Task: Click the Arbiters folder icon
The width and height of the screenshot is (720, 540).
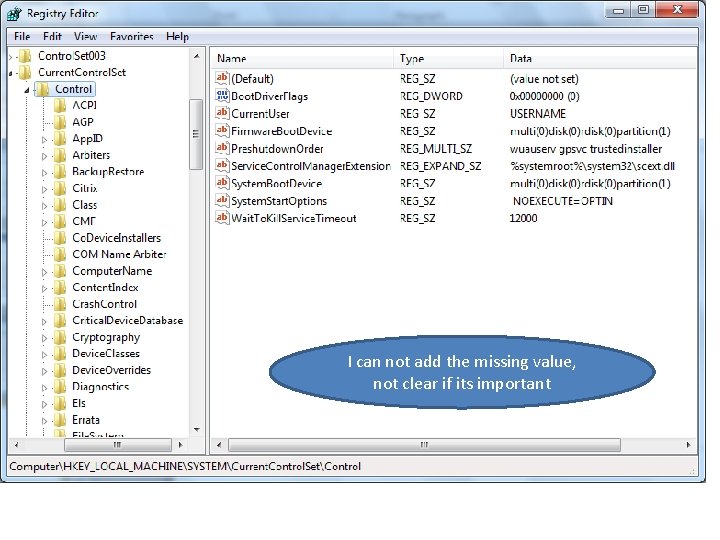Action: pyautogui.click(x=60, y=155)
